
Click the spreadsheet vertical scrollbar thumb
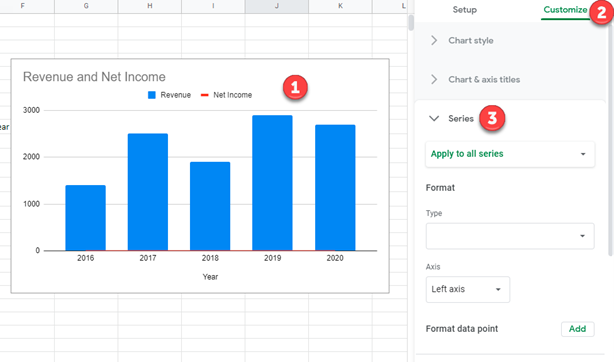tap(411, 23)
